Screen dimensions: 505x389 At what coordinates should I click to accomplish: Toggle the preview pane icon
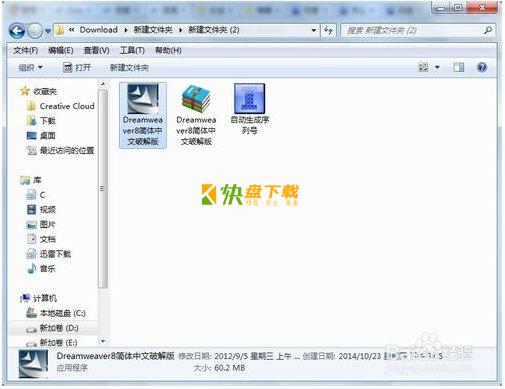459,67
